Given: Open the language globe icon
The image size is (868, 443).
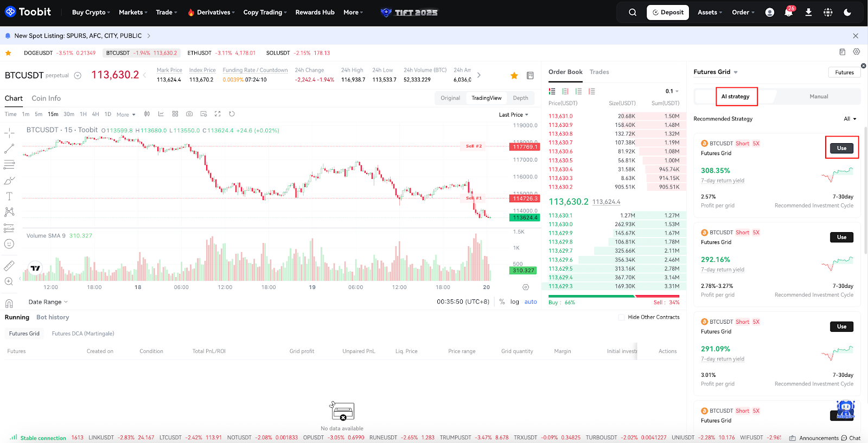Looking at the screenshot, I should 828,12.
